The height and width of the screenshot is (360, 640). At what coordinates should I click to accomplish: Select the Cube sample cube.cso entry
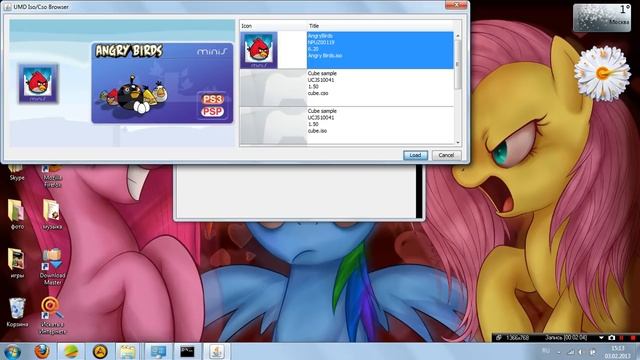coord(347,88)
